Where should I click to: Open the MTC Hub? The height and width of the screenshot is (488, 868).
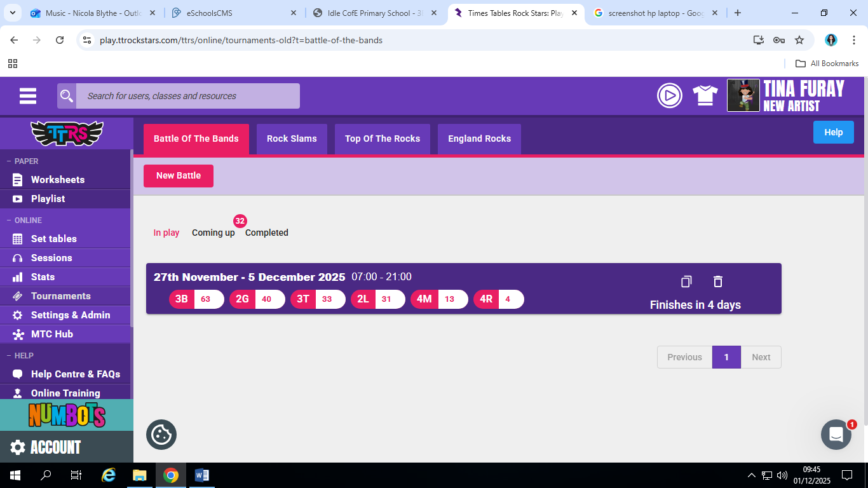[53, 334]
